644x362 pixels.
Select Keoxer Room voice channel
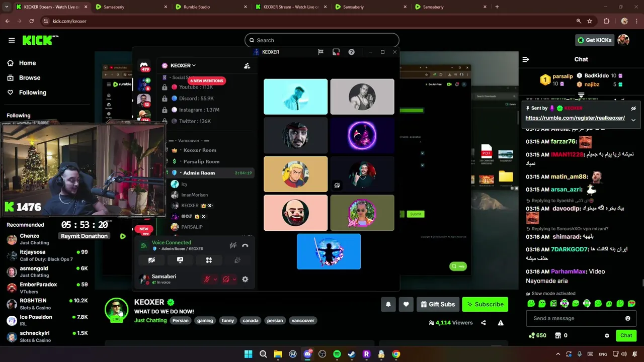click(200, 150)
